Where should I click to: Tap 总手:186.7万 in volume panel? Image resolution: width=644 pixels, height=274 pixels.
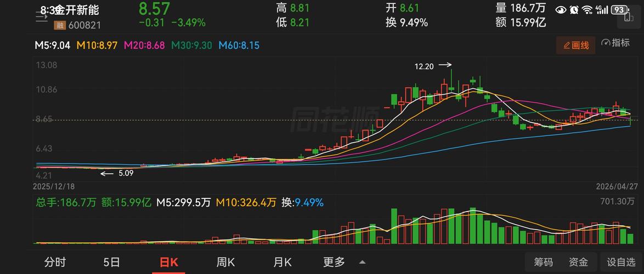coord(66,202)
